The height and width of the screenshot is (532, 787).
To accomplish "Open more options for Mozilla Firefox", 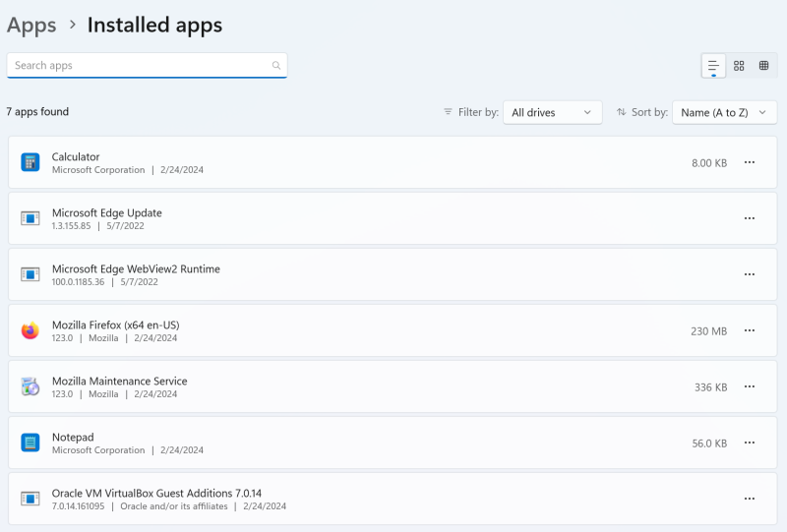I will tap(750, 330).
